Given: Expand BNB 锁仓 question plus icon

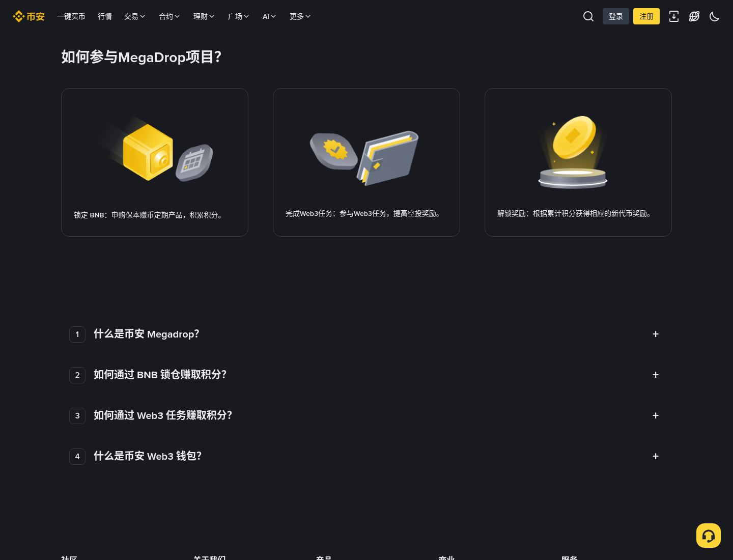Looking at the screenshot, I should tap(656, 375).
